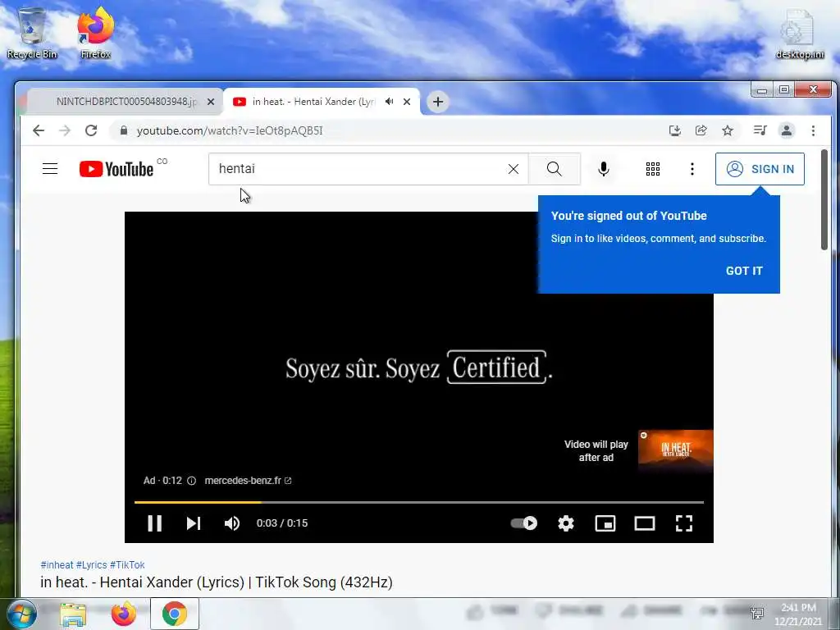Image resolution: width=840 pixels, height=630 pixels.
Task: Mute the YouTube tab via speaker icon
Action: (390, 101)
